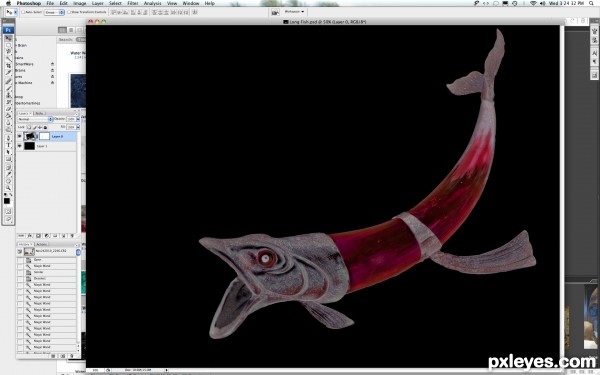Image resolution: width=600 pixels, height=375 pixels.
Task: Swap foreground and background colors
Action: pos(11,194)
